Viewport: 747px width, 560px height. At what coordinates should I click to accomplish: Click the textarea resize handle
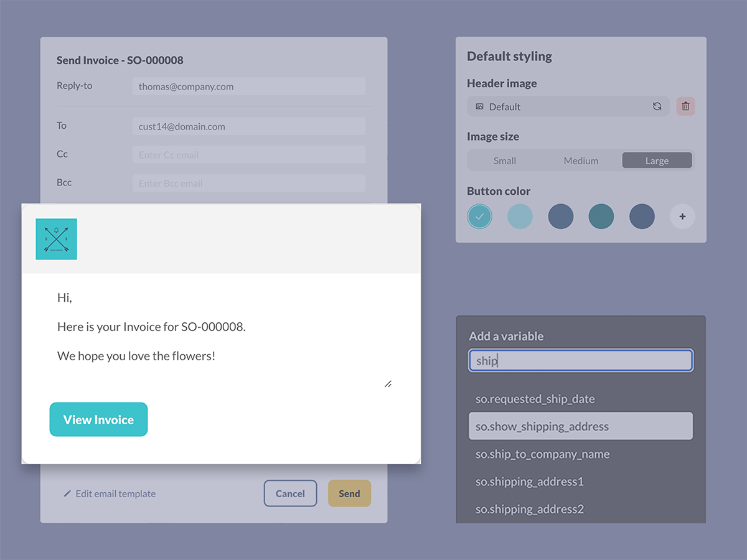pos(388,384)
